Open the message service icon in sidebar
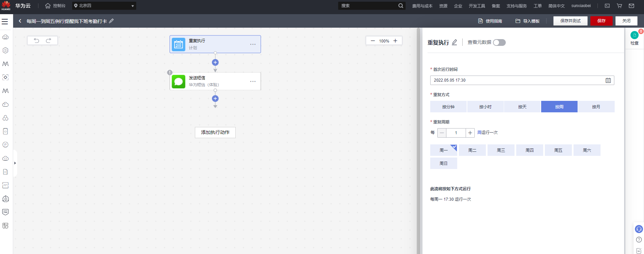 tap(5, 212)
